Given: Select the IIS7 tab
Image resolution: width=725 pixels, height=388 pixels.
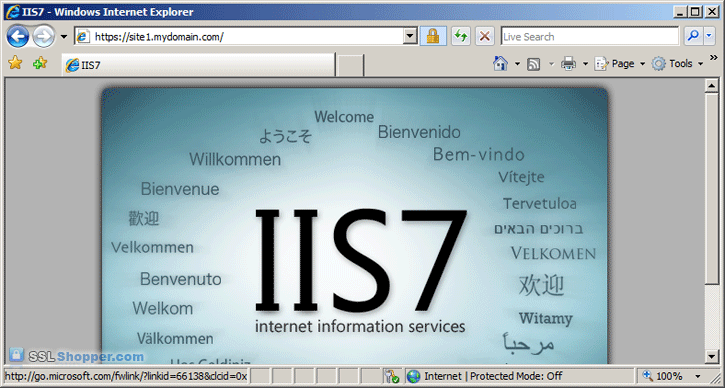Looking at the screenshot, I should pos(198,65).
